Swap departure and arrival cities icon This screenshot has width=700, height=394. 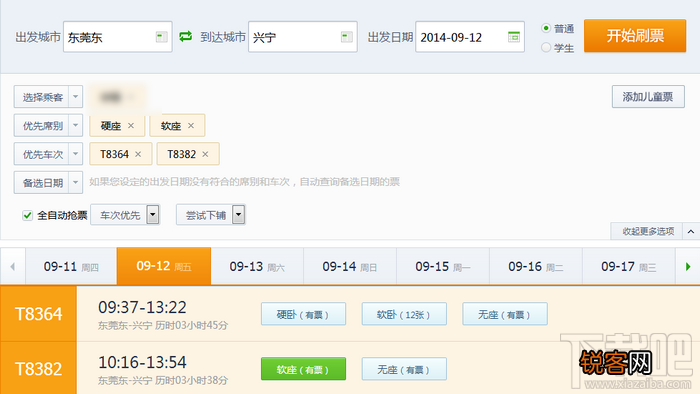(186, 37)
